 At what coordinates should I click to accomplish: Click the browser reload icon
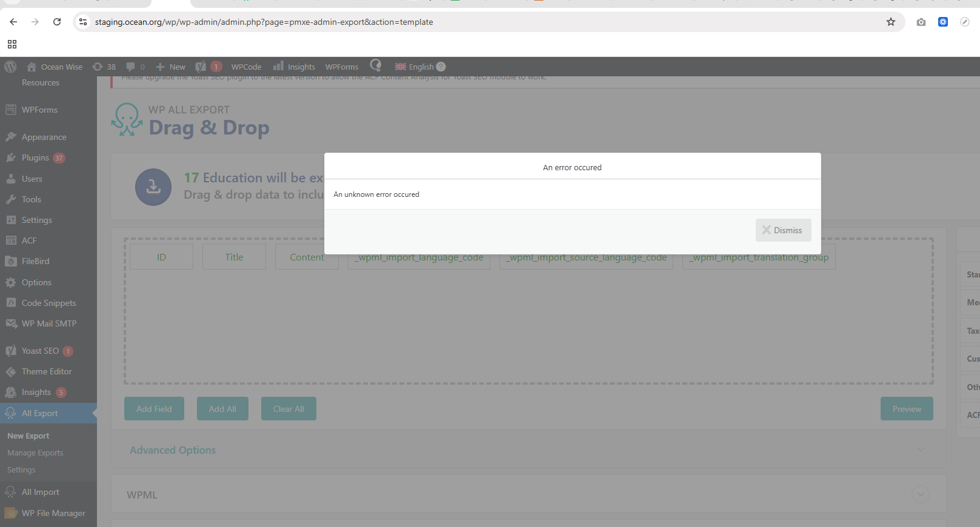point(57,22)
